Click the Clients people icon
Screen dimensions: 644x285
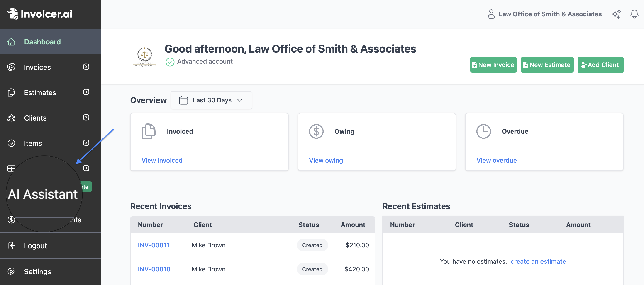click(12, 118)
